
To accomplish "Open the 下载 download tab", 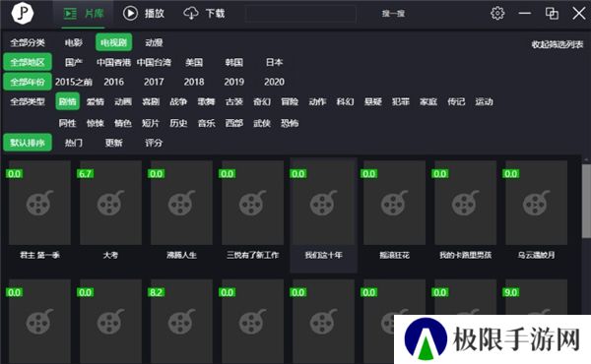I will point(204,14).
